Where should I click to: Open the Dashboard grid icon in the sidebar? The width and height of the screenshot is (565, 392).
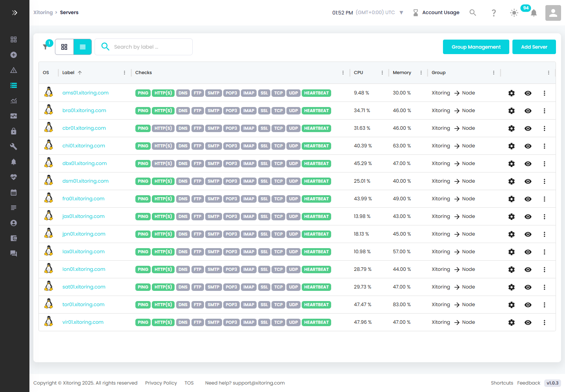[14, 39]
